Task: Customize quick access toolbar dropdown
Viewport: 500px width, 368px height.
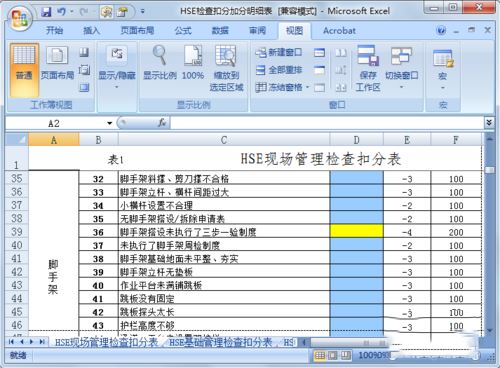Action: coord(142,12)
